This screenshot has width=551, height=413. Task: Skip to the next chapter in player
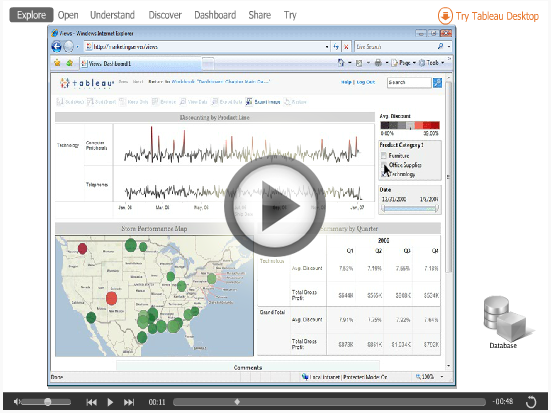(x=129, y=402)
